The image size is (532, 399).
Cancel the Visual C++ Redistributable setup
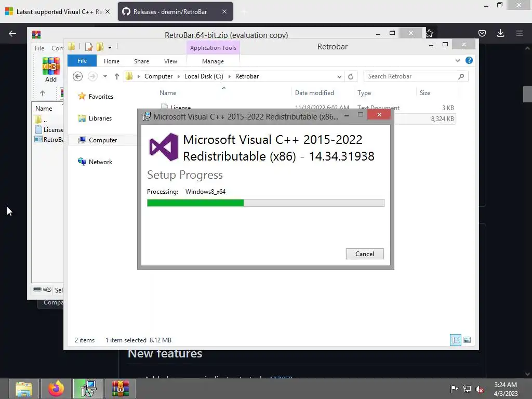click(365, 254)
